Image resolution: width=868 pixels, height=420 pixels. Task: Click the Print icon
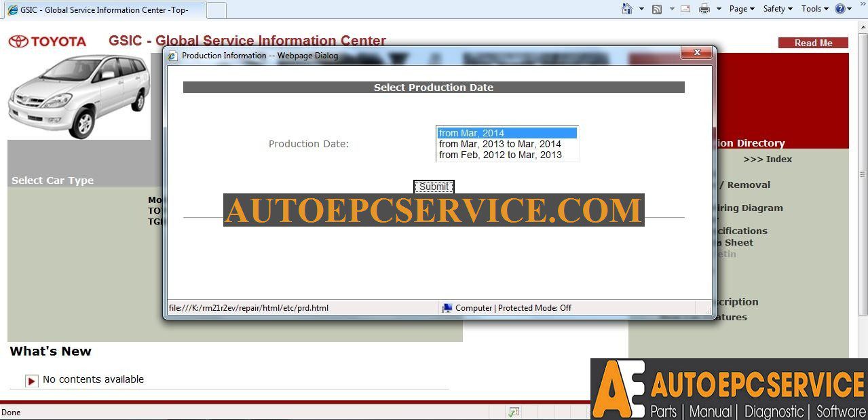click(x=704, y=9)
